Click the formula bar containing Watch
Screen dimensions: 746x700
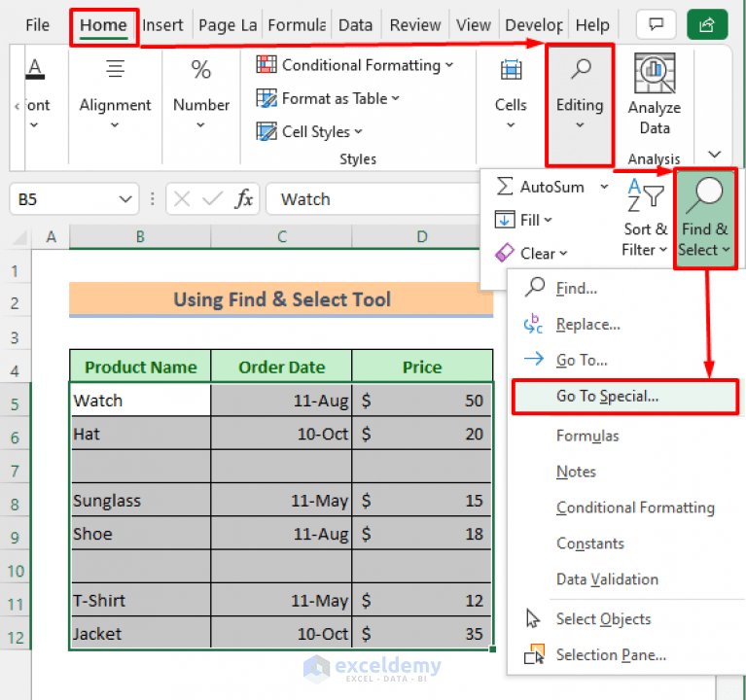pos(373,198)
